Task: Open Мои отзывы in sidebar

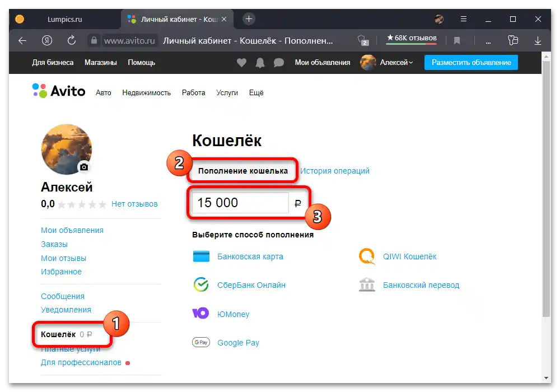Action: coord(64,258)
